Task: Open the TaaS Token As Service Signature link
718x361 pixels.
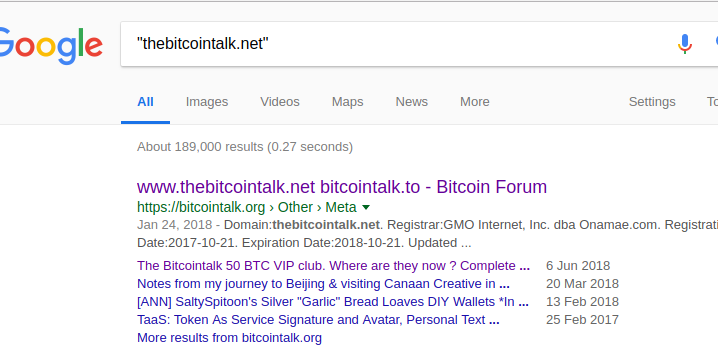Action: [318, 319]
